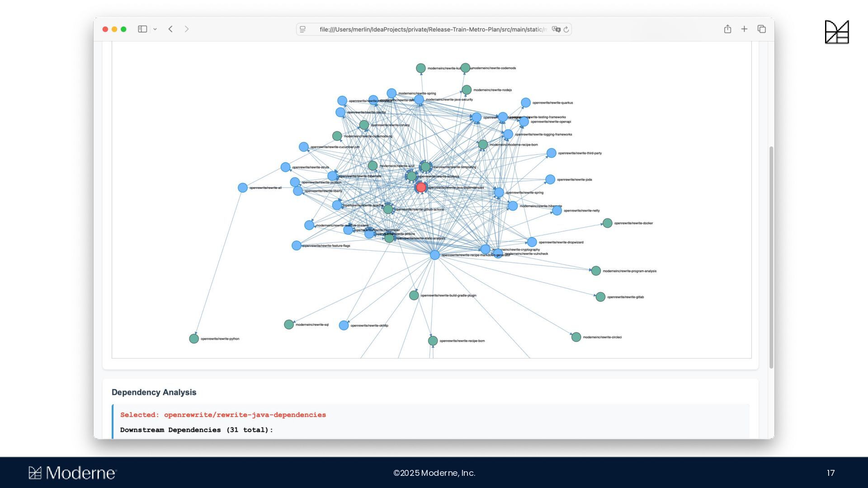The width and height of the screenshot is (868, 488).
Task: Show the tab overview icon
Action: pos(762,29)
